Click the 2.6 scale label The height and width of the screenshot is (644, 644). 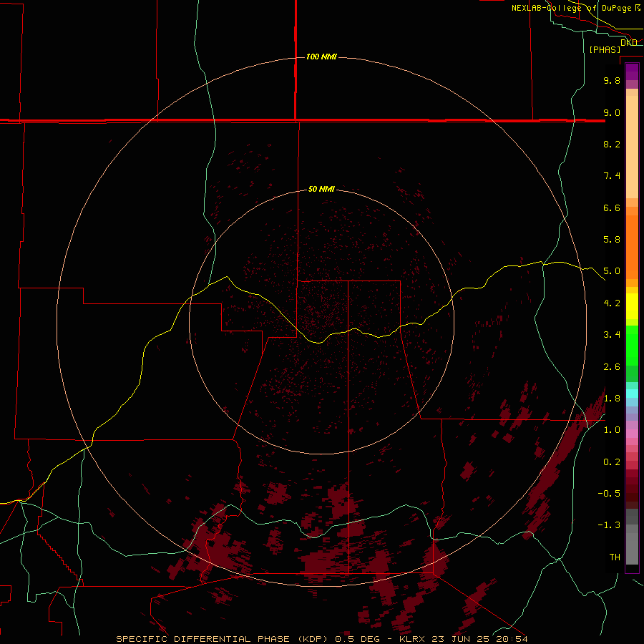612,367
